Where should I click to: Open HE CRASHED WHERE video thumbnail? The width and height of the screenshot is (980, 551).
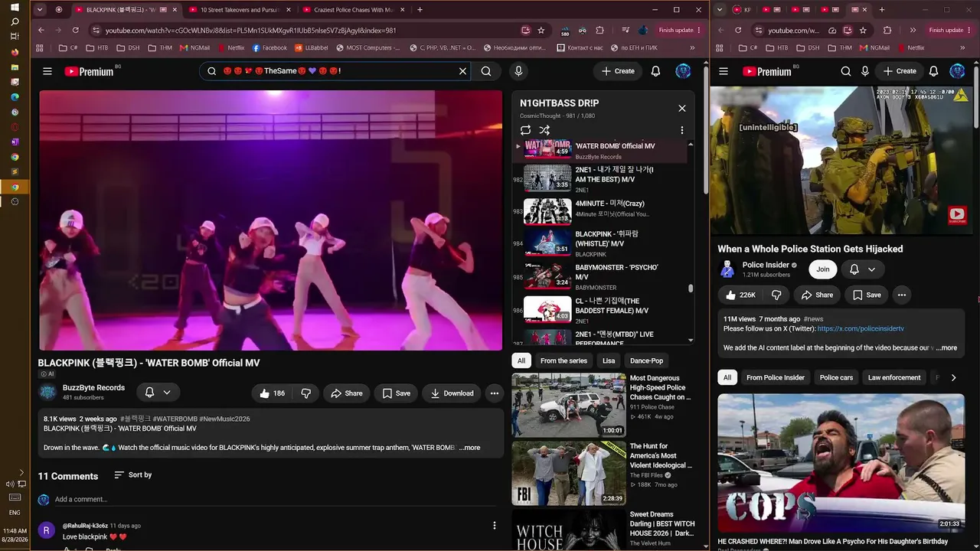[841, 463]
